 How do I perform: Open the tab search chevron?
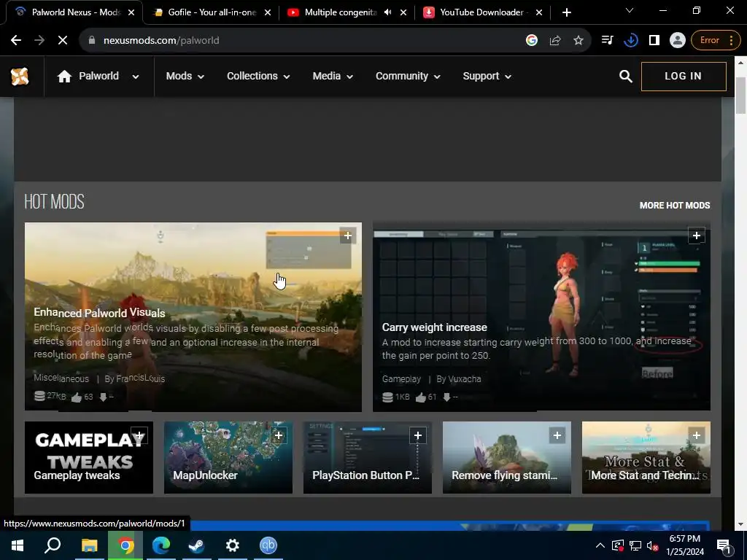pyautogui.click(x=630, y=11)
